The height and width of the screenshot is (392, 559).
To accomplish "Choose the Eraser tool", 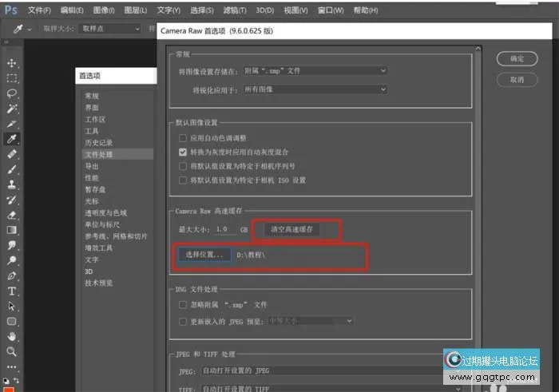I will coord(12,215).
